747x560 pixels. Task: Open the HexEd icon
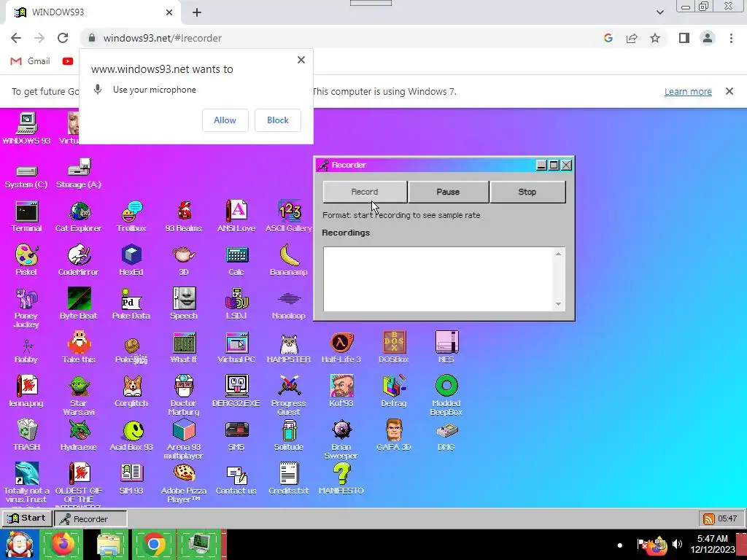coord(131,260)
